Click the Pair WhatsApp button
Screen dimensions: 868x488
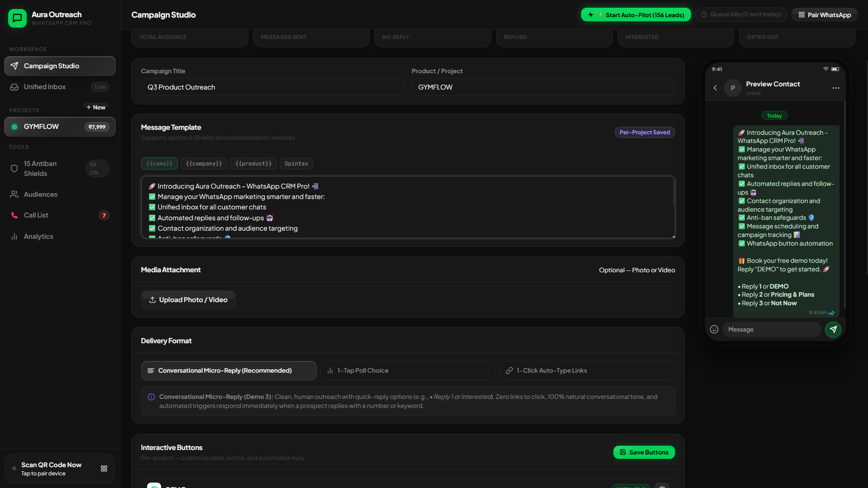(x=824, y=15)
